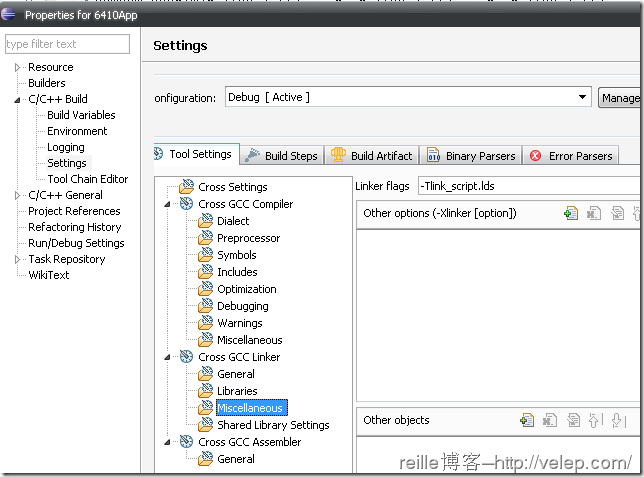This screenshot has height=477, width=644.
Task: Select Tool Chain Editor in sidebar
Action: coord(87,179)
